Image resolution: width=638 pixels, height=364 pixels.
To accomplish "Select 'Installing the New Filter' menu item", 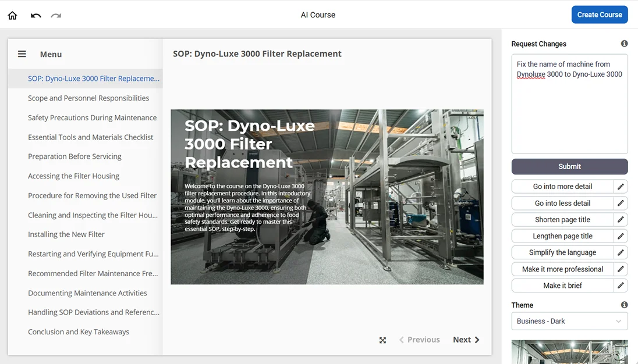I will (66, 234).
